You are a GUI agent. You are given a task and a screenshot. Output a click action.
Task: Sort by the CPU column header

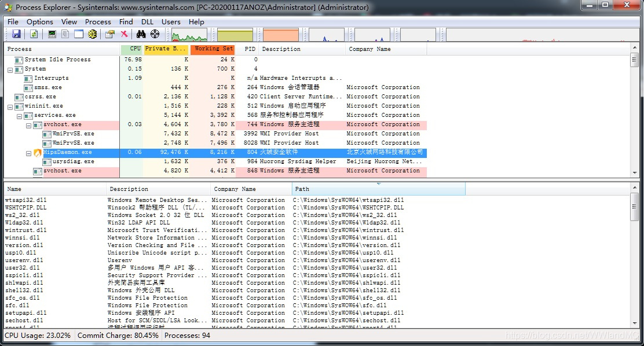[131, 49]
